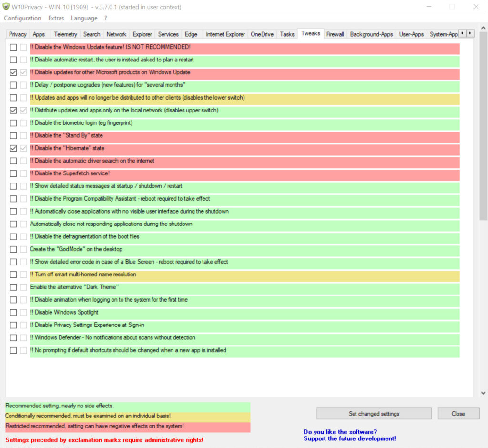Switch to the Firewall tab
This screenshot has width=488, height=448.
tap(335, 34)
